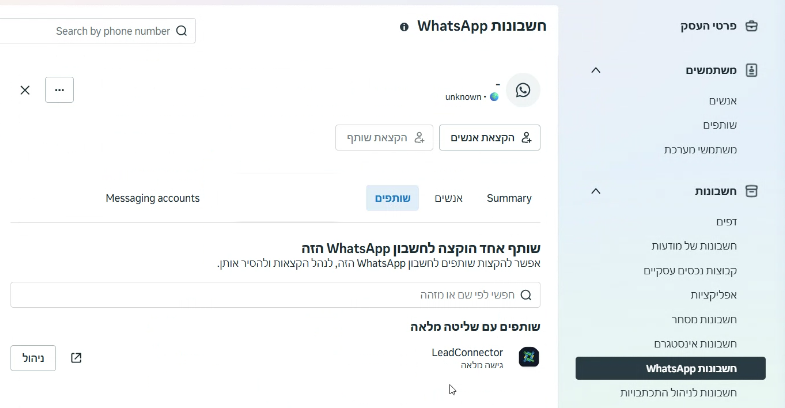Click the חשבונות archive box icon

pyautogui.click(x=751, y=191)
